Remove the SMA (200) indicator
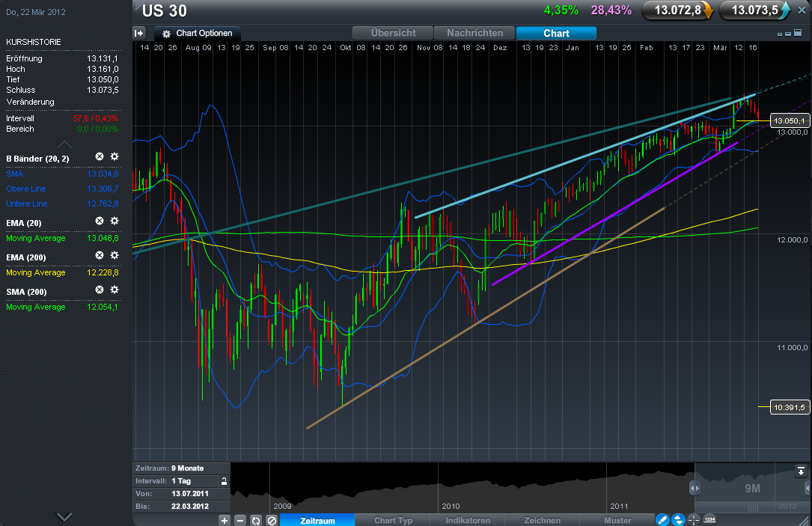Image resolution: width=812 pixels, height=526 pixels. [100, 290]
